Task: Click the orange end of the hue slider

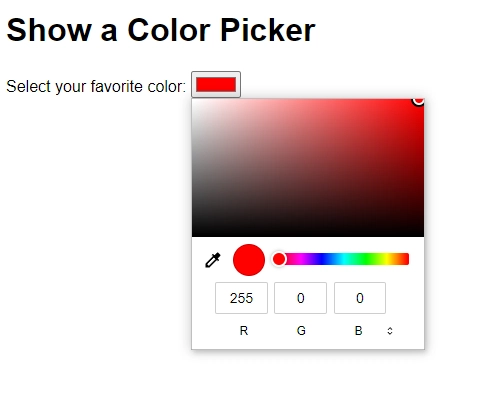Action: click(x=403, y=259)
